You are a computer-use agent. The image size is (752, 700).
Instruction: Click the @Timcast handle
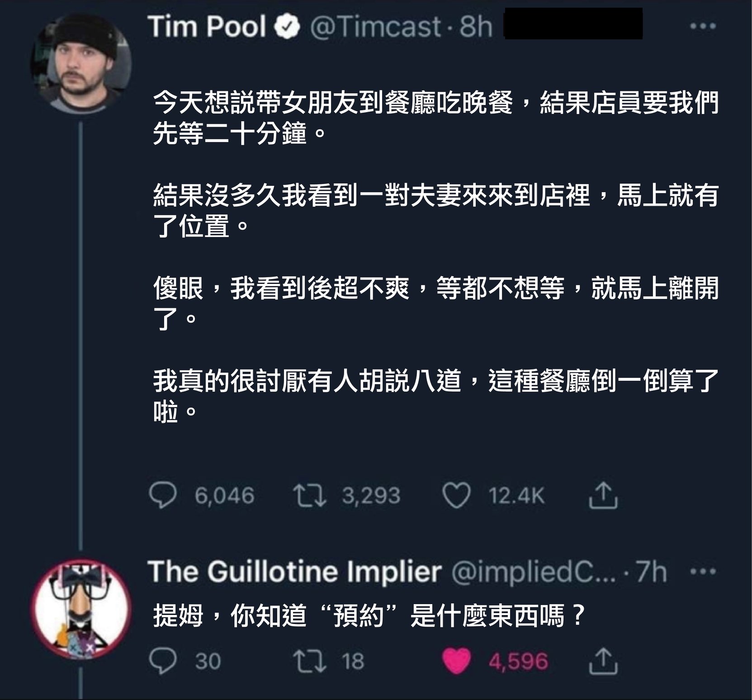pyautogui.click(x=375, y=27)
